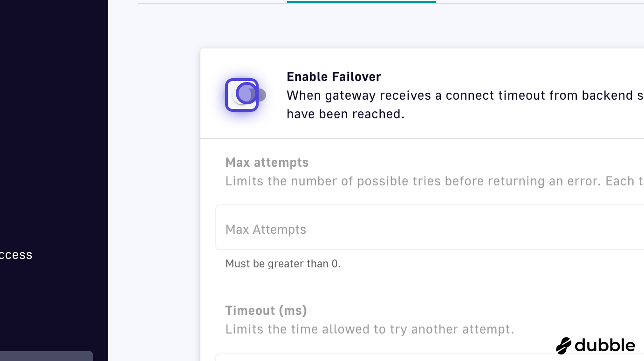Screen dimensions: 644x361
Task: Toggle the Enable Failover switch
Action: click(242, 95)
